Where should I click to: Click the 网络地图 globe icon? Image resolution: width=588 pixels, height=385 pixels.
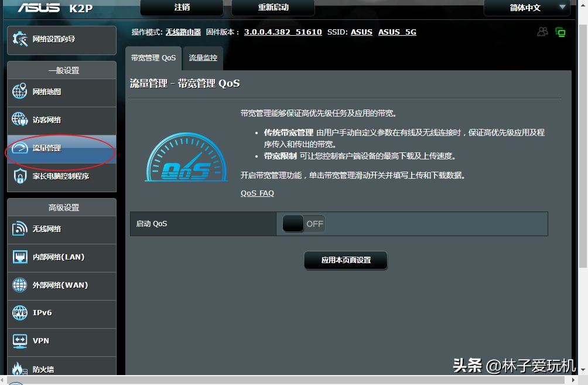[x=19, y=91]
